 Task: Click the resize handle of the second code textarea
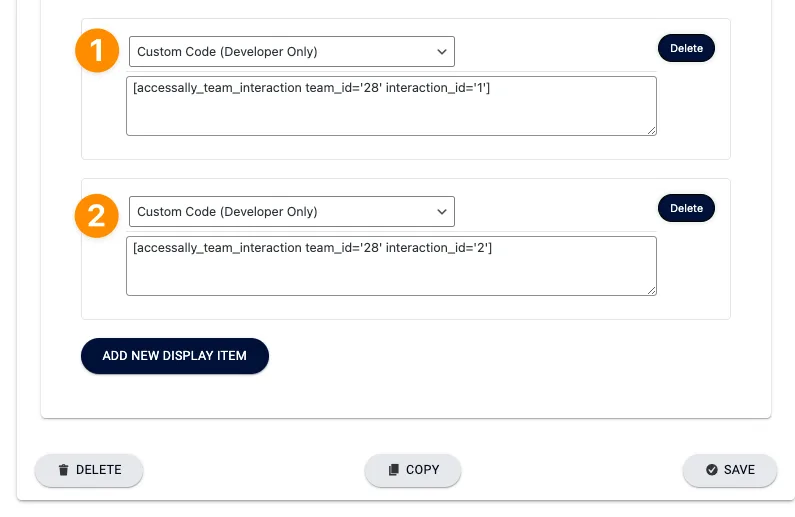pos(651,290)
